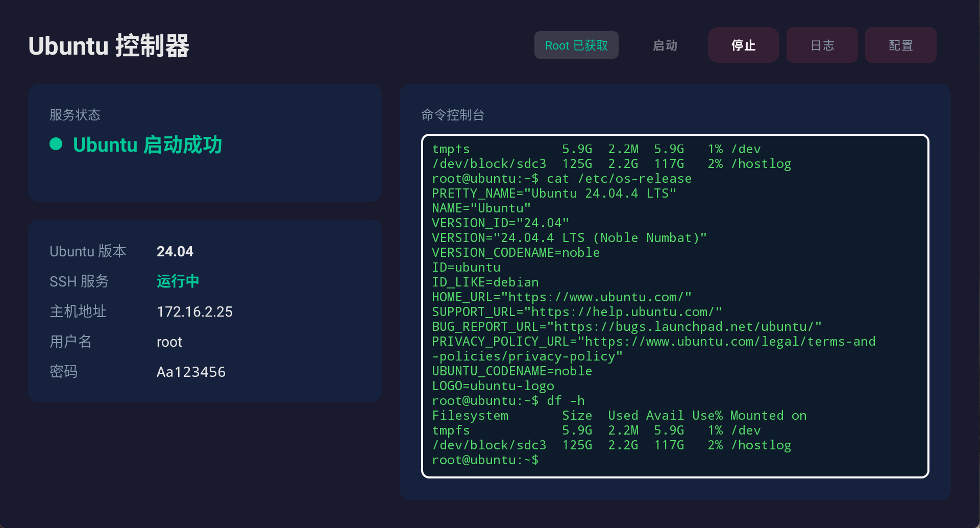980x528 pixels.
Task: Stop the service with 停止 button
Action: (x=744, y=45)
